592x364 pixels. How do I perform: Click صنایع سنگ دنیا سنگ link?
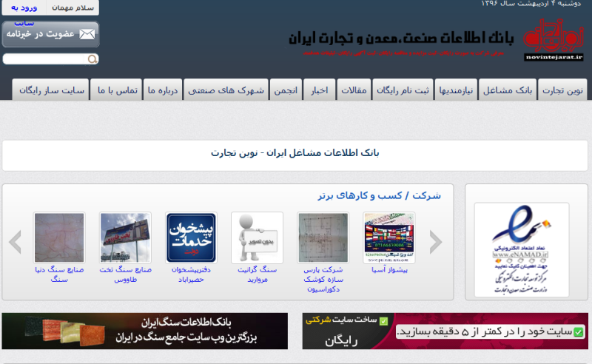pos(59,274)
